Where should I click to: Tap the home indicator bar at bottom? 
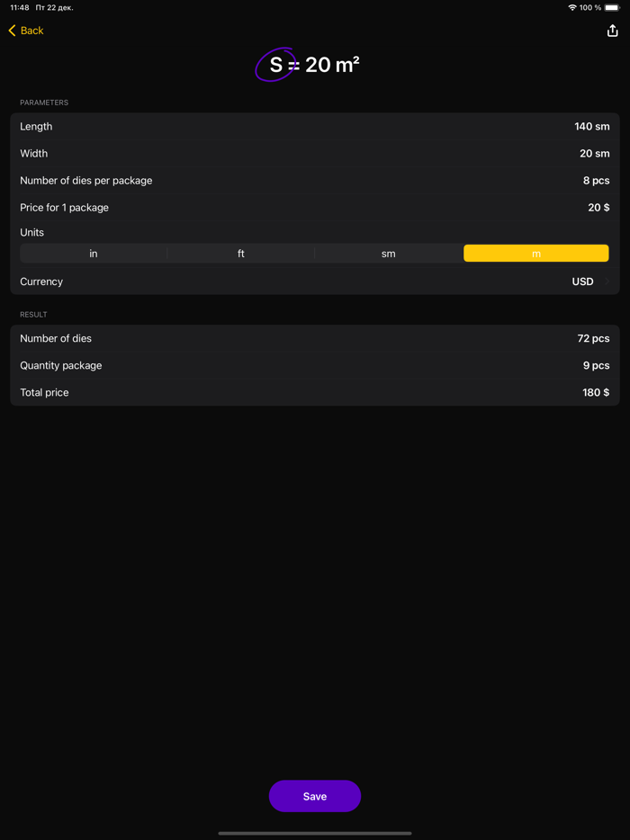coord(315,832)
